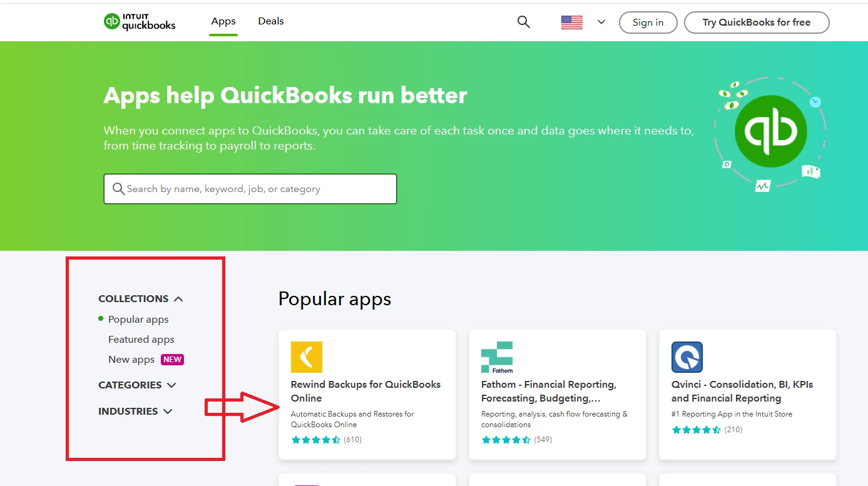Collapse the COLLECTIONS section
The image size is (868, 486).
(x=141, y=299)
